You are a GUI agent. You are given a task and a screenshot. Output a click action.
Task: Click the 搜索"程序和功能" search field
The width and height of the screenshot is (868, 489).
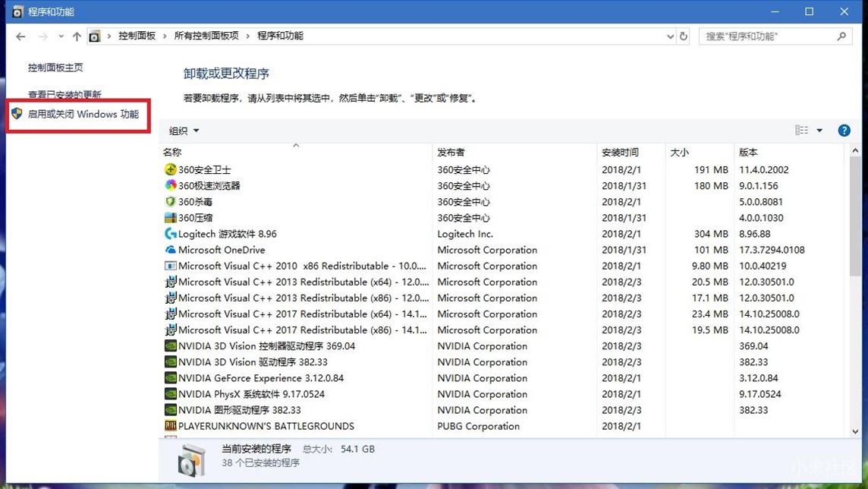pos(766,36)
